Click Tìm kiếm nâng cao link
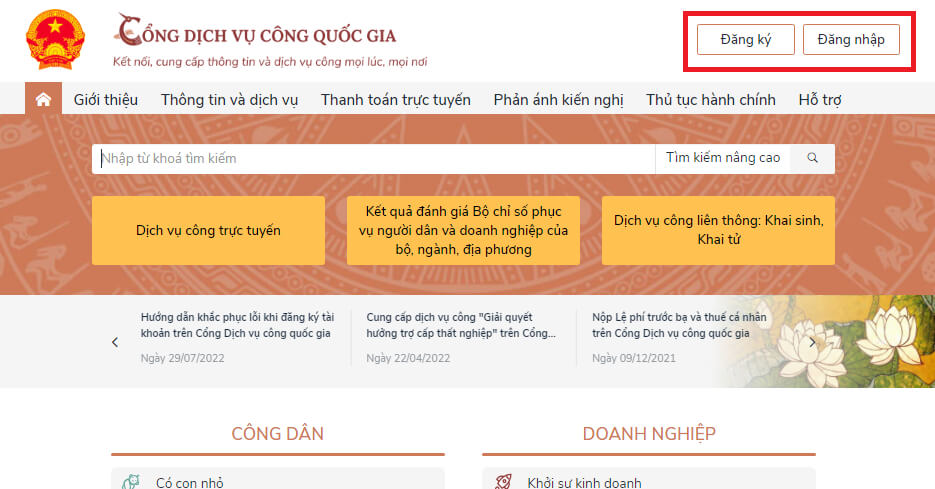Screen dimensions: 935x489 point(723,157)
